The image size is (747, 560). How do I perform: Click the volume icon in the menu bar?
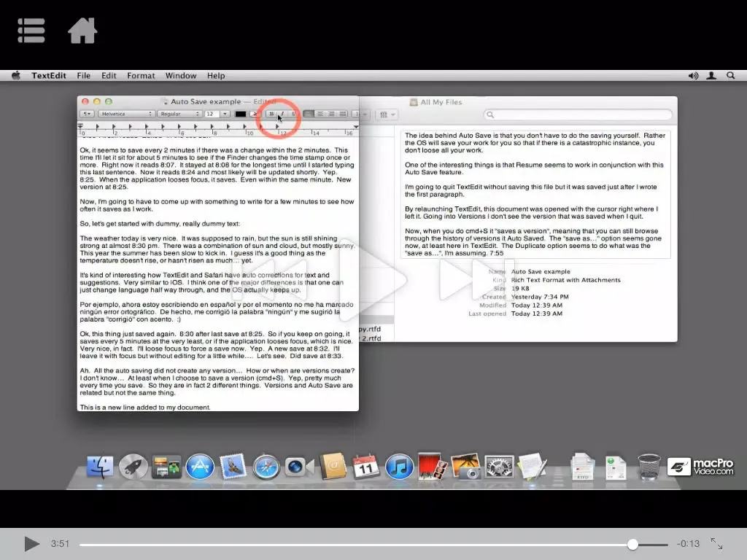point(693,75)
